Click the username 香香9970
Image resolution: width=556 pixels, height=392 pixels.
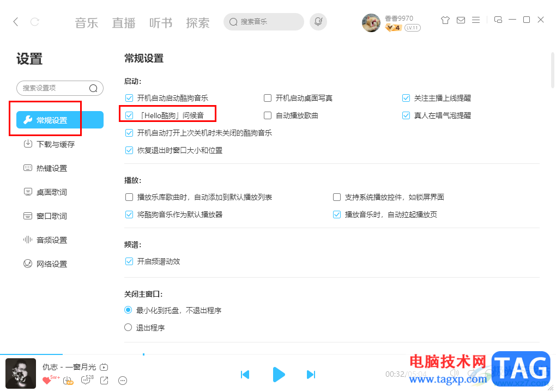click(x=399, y=18)
